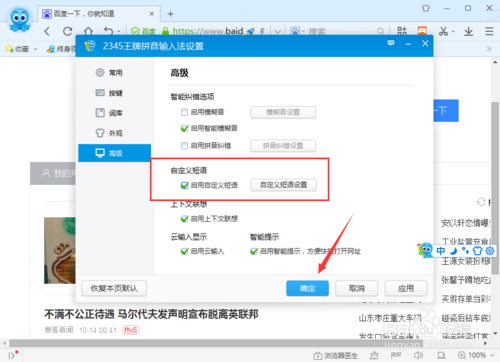500x362 pixels.
Task: Click the news thumbnail image on Baidu page
Action: 60,250
